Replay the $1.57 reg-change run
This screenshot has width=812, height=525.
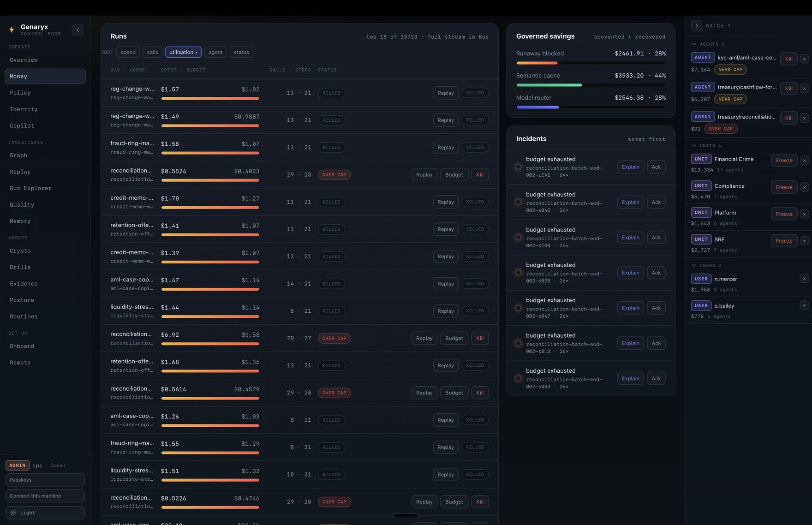(446, 93)
